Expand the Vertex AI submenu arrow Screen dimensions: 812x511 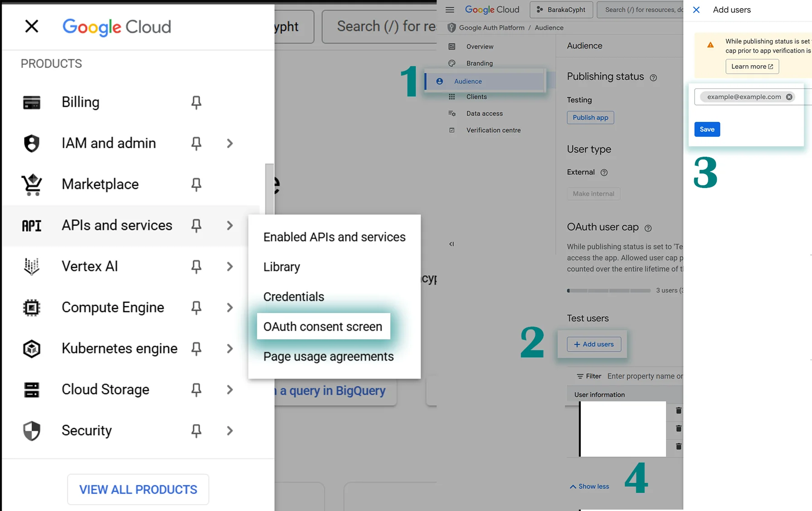tap(230, 266)
